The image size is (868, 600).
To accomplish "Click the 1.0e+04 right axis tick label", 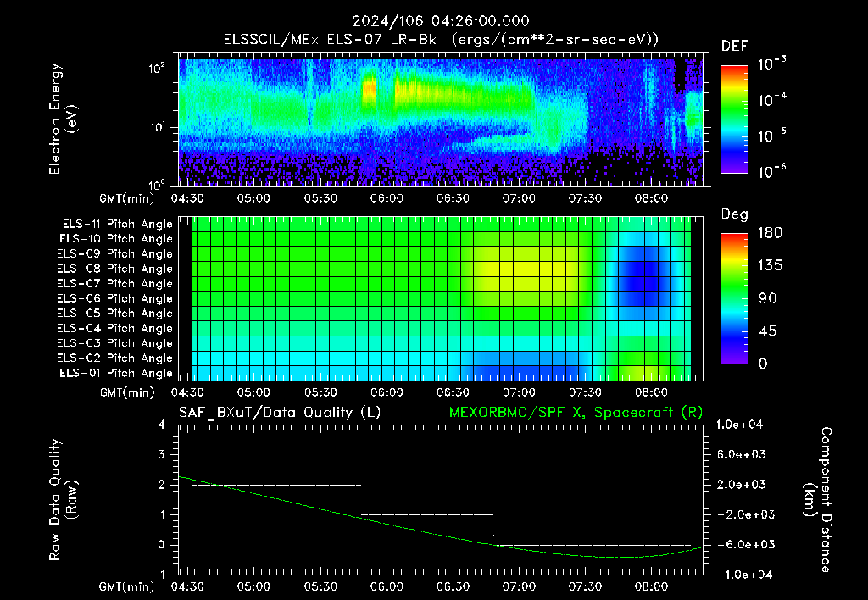I will 739,425.
